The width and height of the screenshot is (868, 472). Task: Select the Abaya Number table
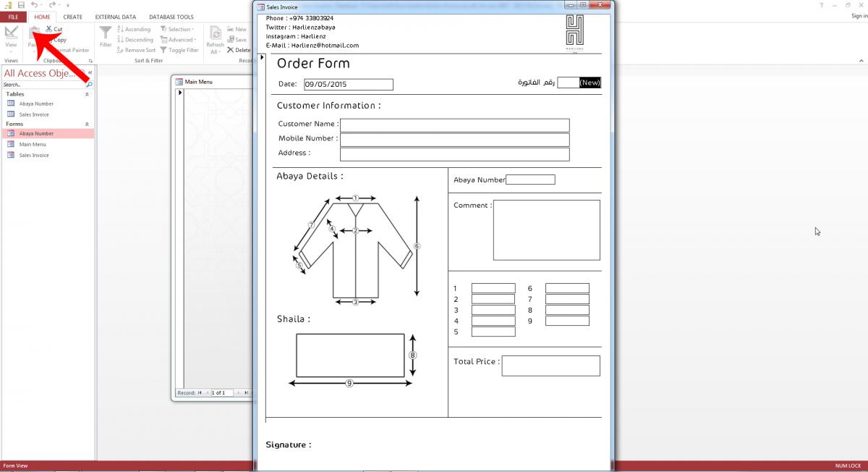48,104
